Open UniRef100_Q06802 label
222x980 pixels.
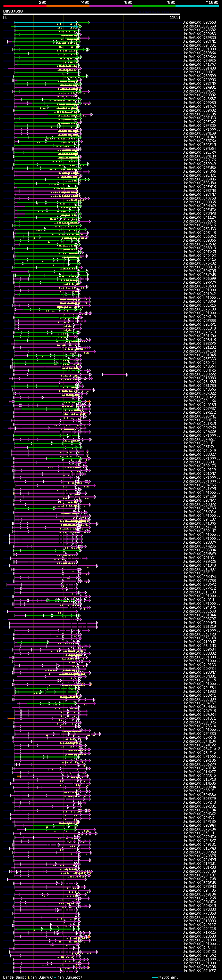(x=199, y=237)
